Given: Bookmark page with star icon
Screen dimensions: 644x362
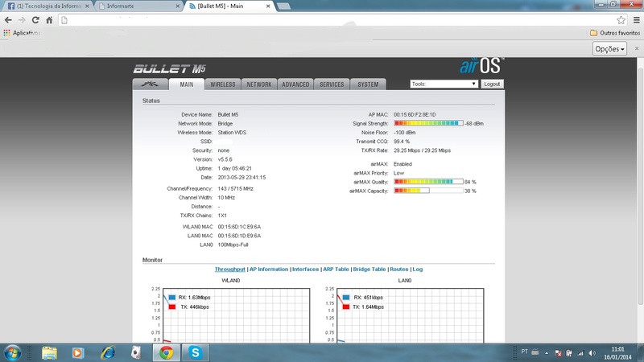Looking at the screenshot, I should point(621,19).
